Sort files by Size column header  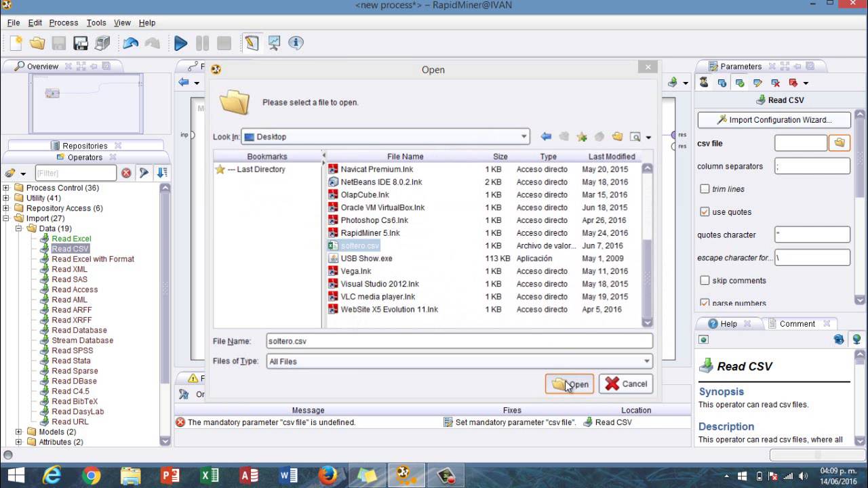pyautogui.click(x=500, y=157)
